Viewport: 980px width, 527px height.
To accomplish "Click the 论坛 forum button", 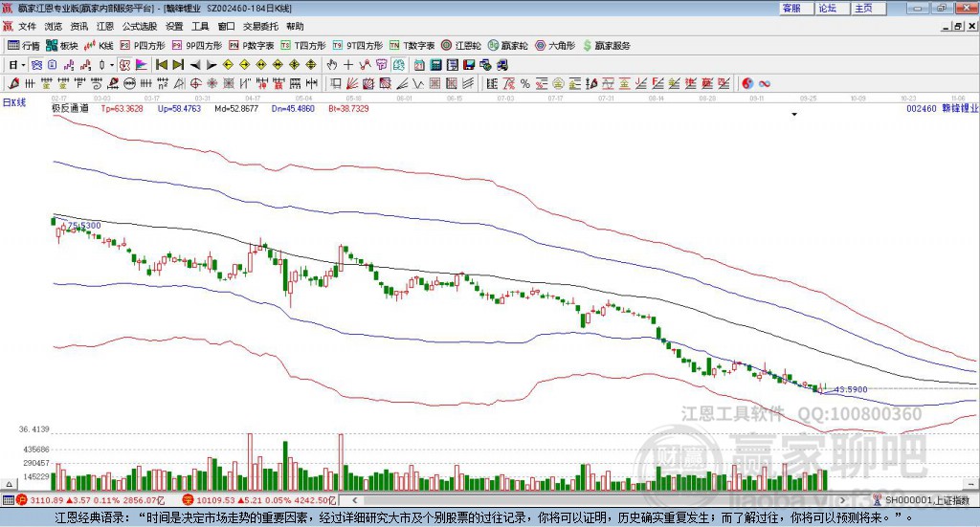I will tap(832, 8).
